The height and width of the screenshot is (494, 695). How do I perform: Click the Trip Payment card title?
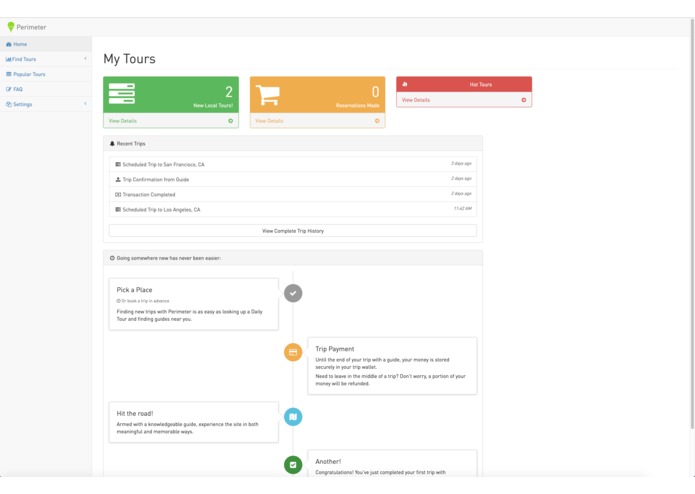pyautogui.click(x=335, y=349)
